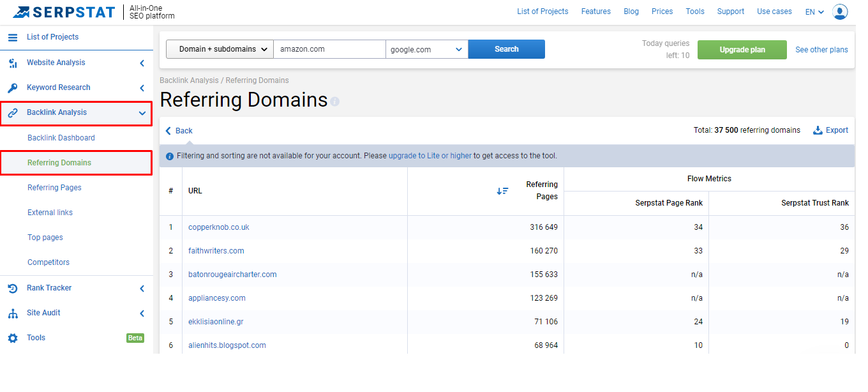Screen dimensions: 868x392
Task: Select External links in sidebar
Action: point(50,213)
